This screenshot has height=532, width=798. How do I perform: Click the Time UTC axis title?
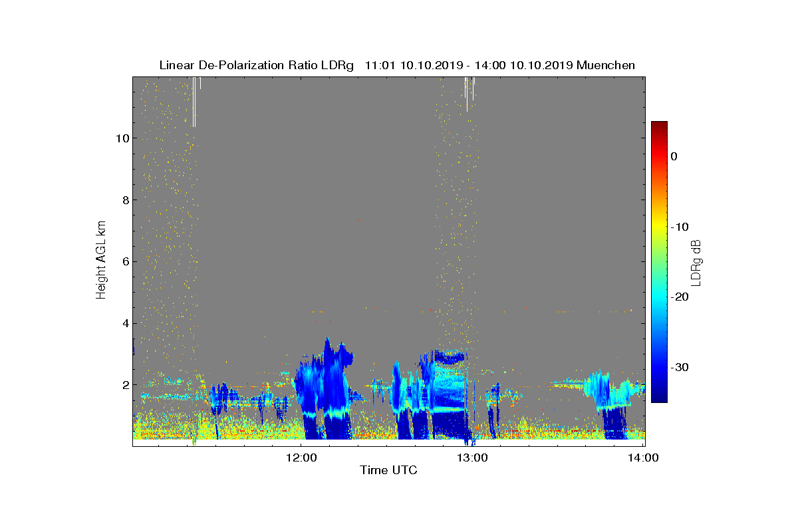tap(389, 471)
